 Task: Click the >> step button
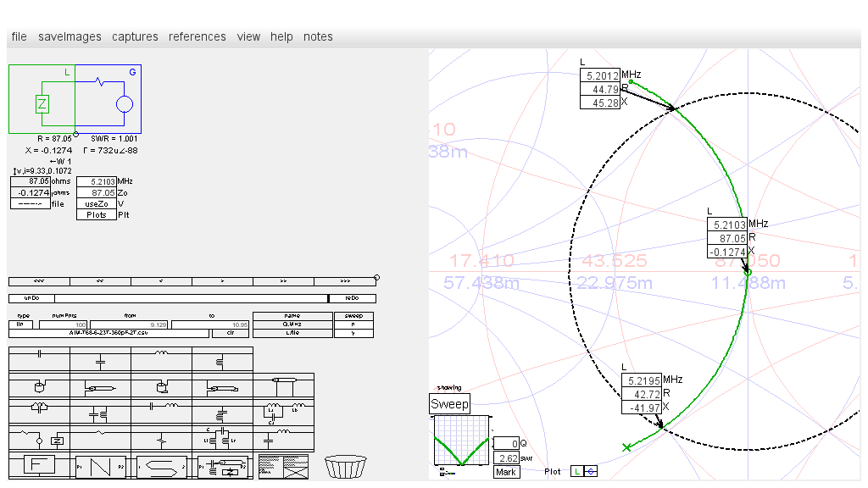tap(283, 281)
